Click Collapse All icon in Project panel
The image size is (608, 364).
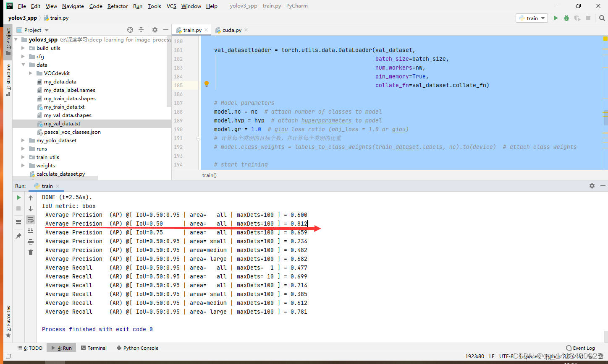pyautogui.click(x=141, y=30)
